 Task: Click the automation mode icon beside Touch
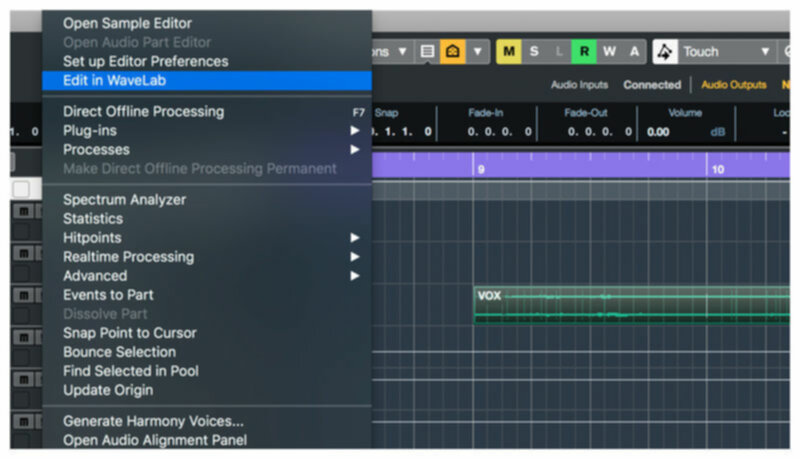pyautogui.click(x=664, y=51)
